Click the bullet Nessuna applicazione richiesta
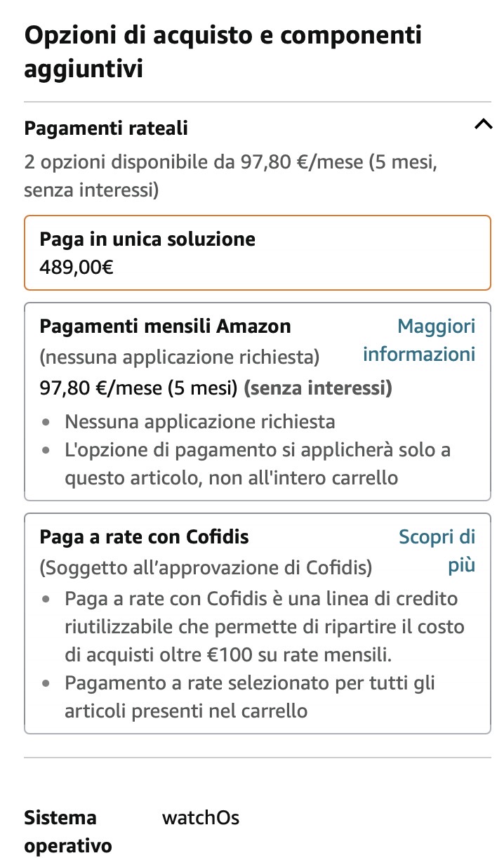 (199, 422)
